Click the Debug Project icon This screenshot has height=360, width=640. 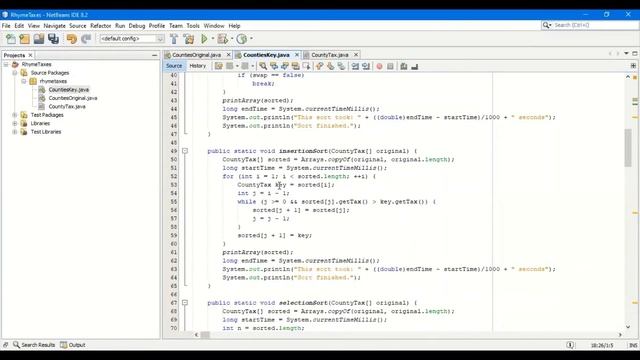pos(222,39)
